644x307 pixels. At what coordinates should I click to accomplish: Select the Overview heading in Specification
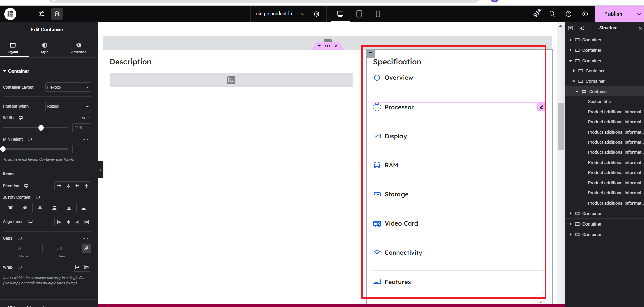(399, 78)
